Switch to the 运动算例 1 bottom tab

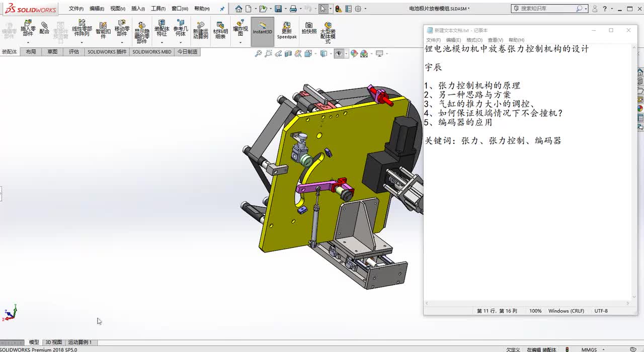pyautogui.click(x=80, y=342)
